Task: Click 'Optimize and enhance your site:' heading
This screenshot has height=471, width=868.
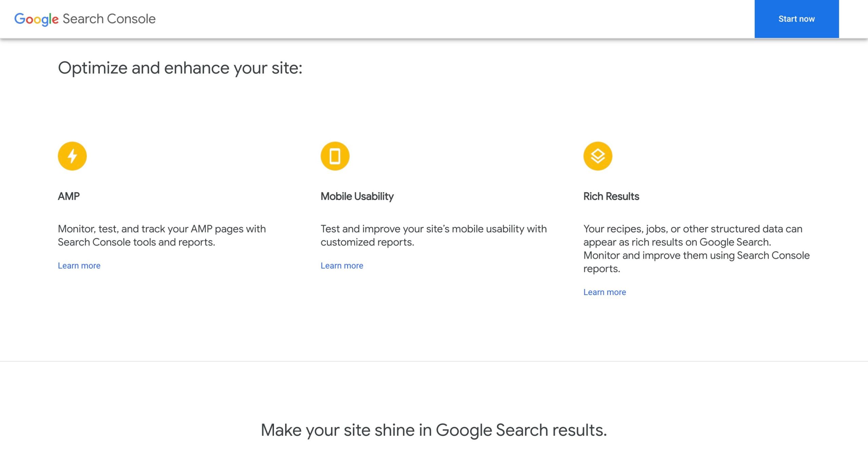Action: [180, 68]
